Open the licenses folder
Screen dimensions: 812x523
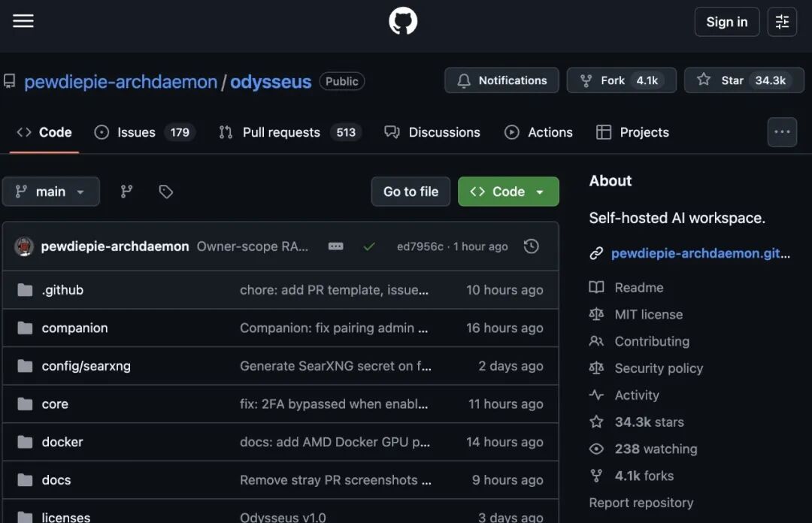pos(65,517)
